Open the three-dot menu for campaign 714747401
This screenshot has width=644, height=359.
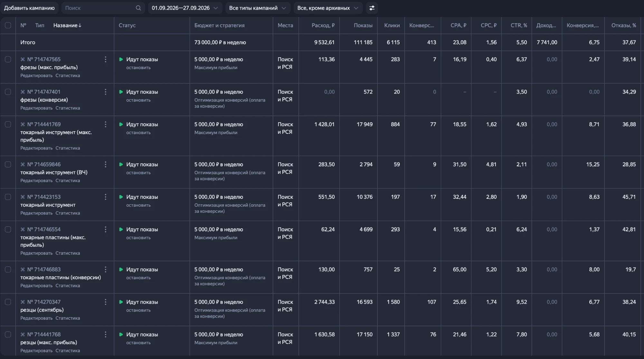click(105, 92)
